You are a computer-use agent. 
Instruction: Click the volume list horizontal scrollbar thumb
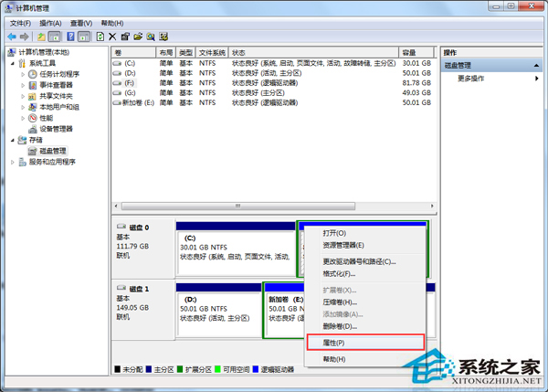click(238, 206)
